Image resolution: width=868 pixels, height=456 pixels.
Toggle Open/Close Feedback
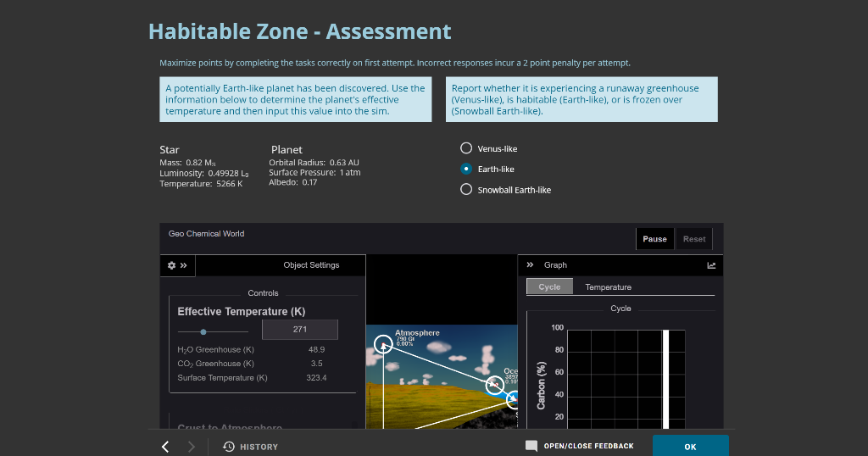(x=588, y=446)
